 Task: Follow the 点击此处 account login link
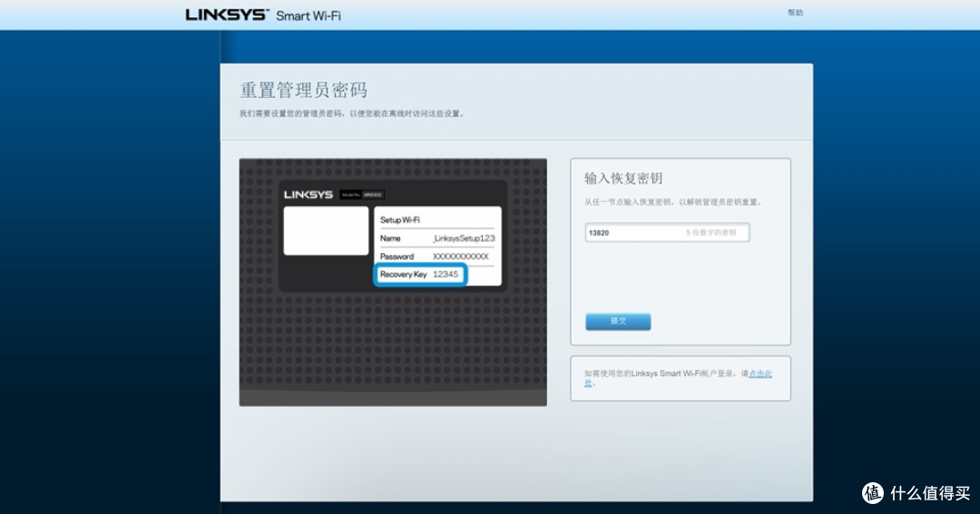click(x=760, y=373)
